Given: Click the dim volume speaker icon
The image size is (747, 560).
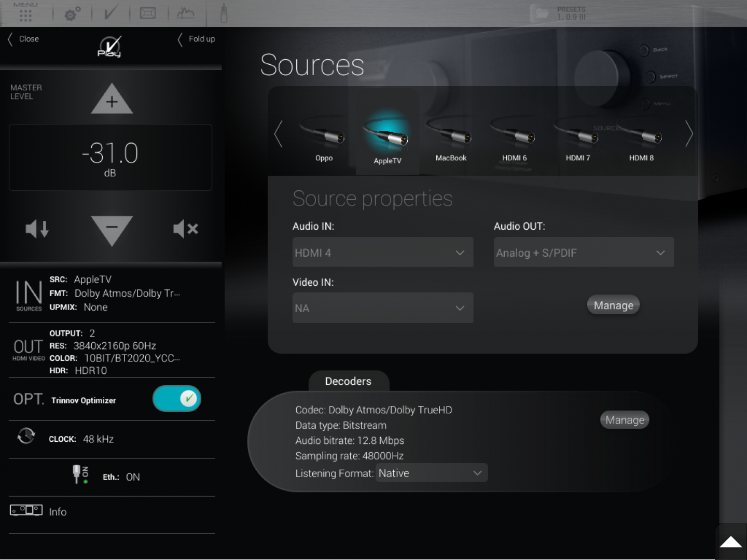Looking at the screenshot, I should pyautogui.click(x=37, y=229).
